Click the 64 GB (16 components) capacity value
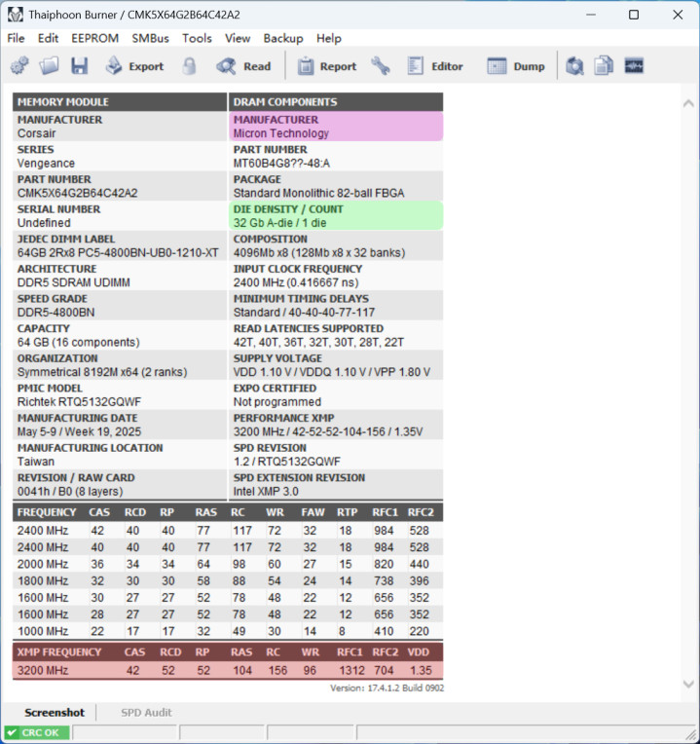Viewport: 700px width, 744px height. click(78, 343)
